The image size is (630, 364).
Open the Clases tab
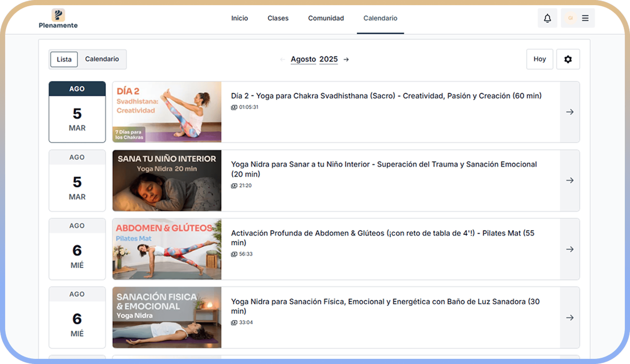(x=278, y=18)
